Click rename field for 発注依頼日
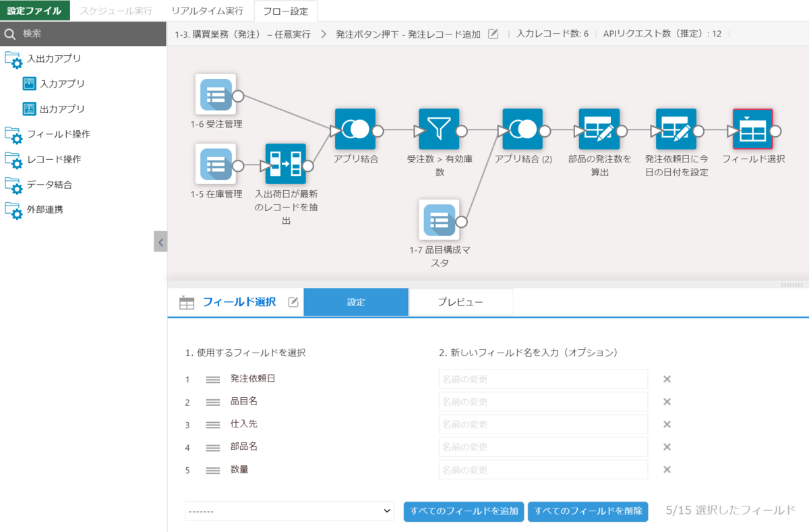The height and width of the screenshot is (532, 809). click(x=543, y=379)
